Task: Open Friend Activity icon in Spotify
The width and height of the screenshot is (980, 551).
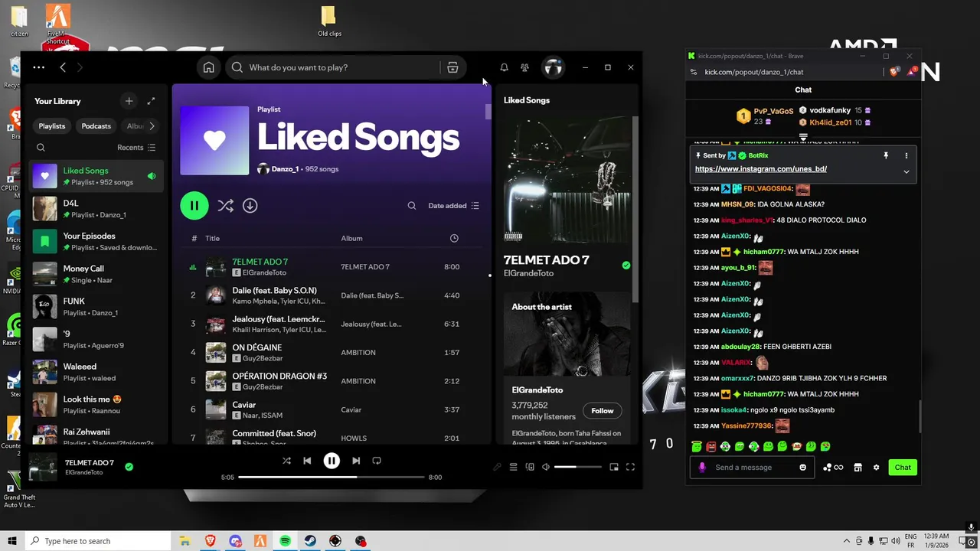Action: [524, 67]
